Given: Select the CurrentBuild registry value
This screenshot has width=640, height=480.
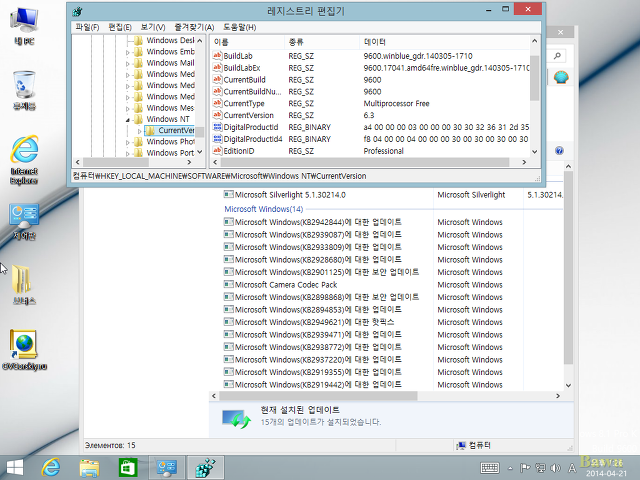Looking at the screenshot, I should (x=244, y=80).
